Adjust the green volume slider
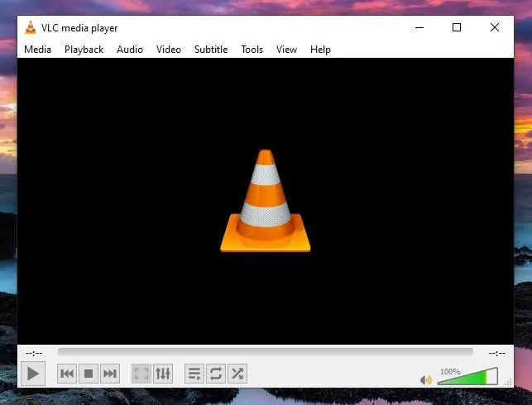This screenshot has width=532, height=405. click(x=467, y=376)
